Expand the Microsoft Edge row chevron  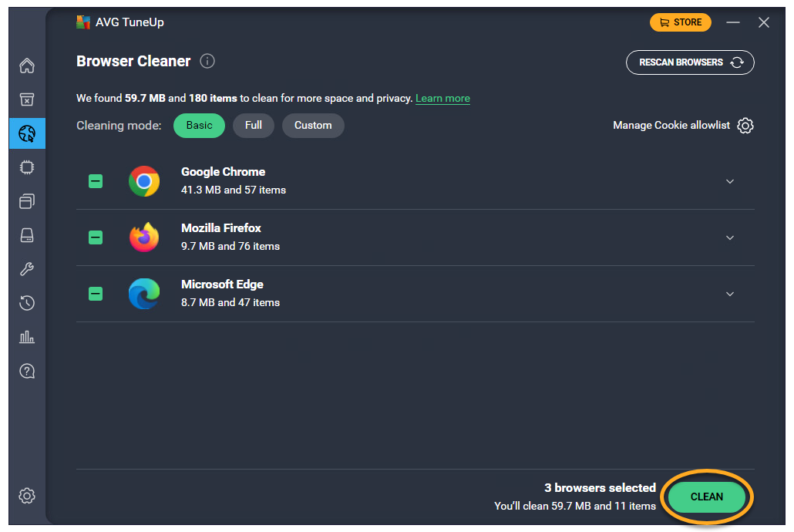click(730, 294)
